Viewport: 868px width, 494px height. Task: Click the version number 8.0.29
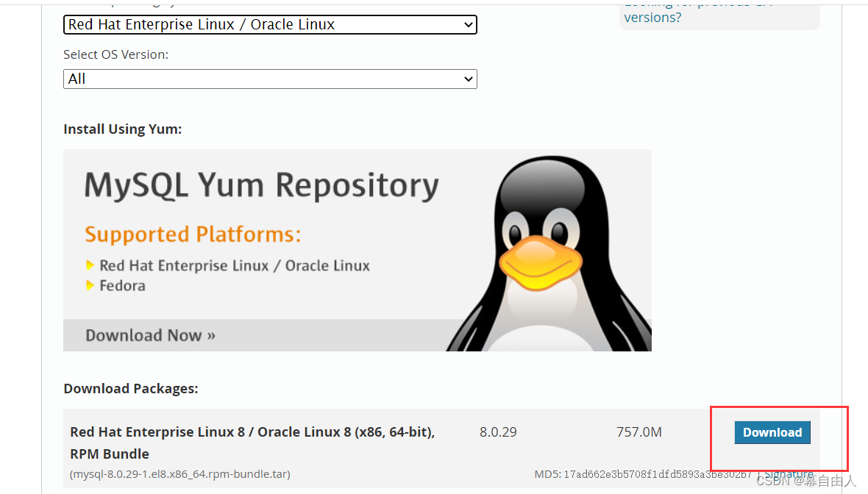pyautogui.click(x=498, y=432)
